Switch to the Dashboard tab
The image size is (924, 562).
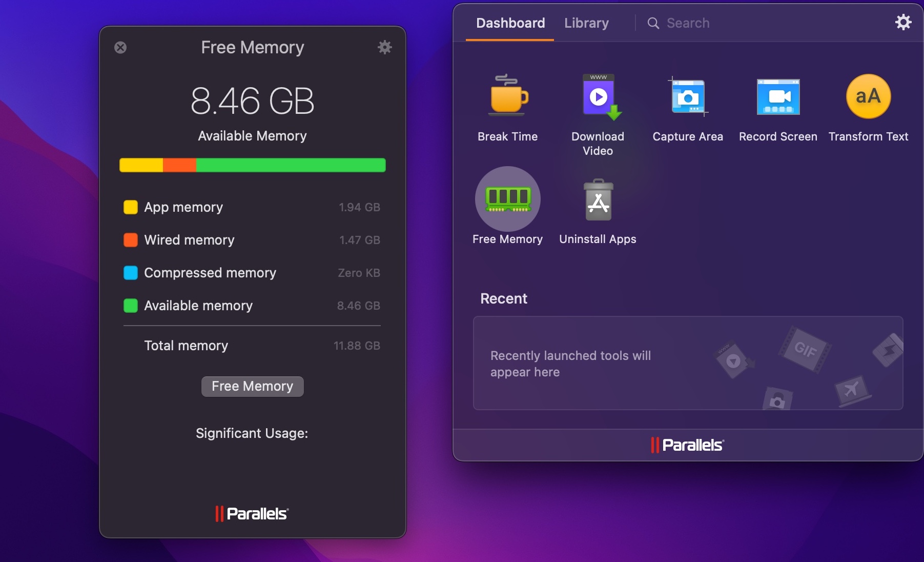click(x=510, y=23)
